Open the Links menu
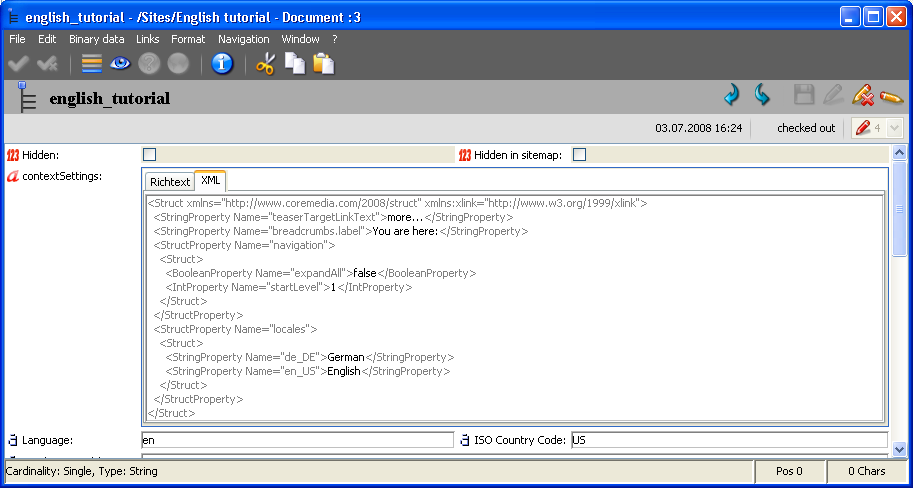The height and width of the screenshot is (488, 913). (x=147, y=39)
